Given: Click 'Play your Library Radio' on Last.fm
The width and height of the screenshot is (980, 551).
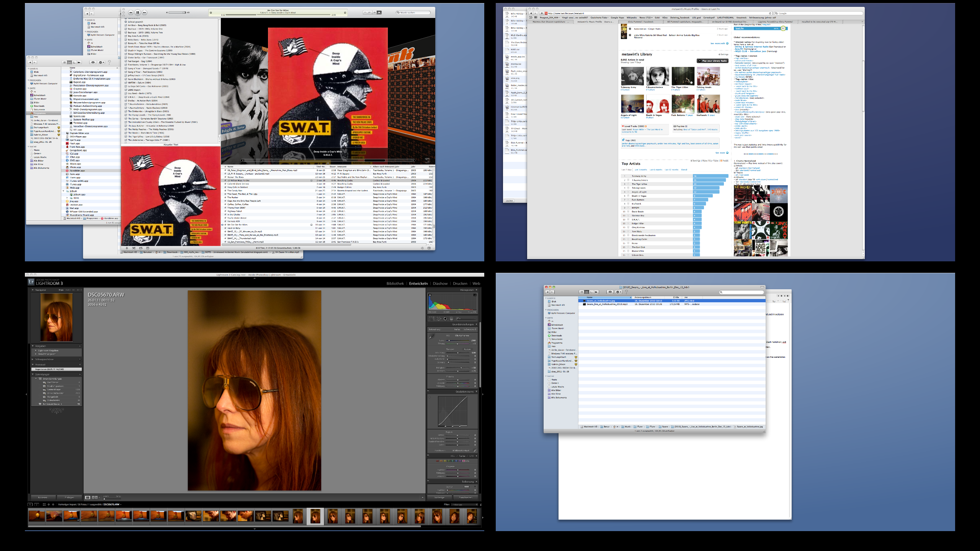Looking at the screenshot, I should (712, 61).
